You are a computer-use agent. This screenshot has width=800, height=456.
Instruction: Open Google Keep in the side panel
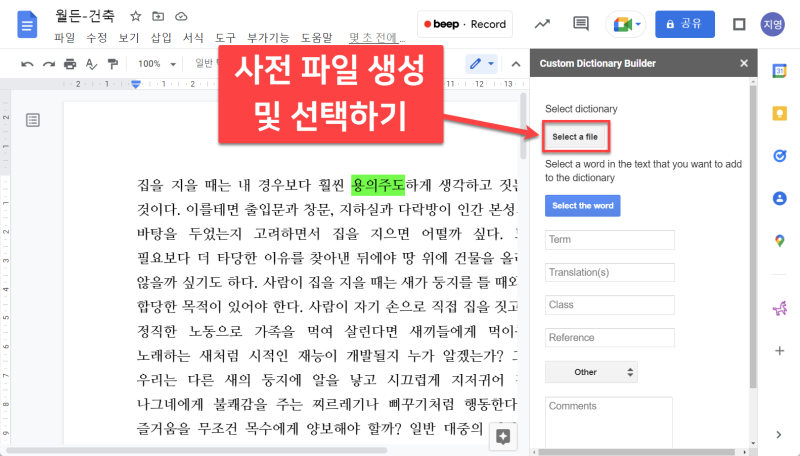[x=780, y=113]
